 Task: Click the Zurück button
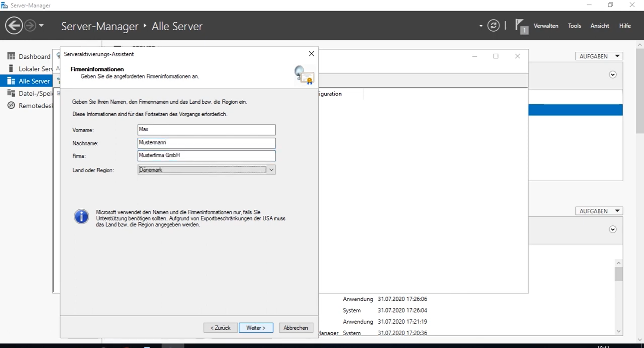coord(220,328)
